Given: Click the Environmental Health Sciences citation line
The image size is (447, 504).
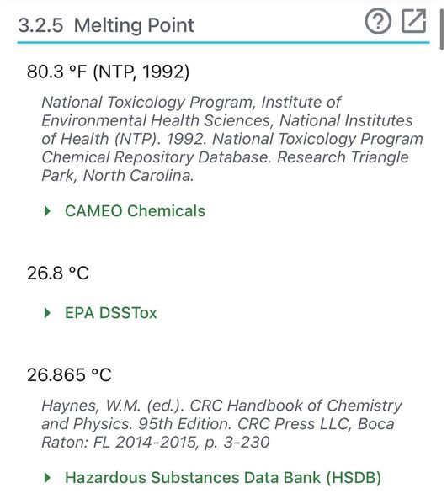Looking at the screenshot, I should tap(227, 120).
